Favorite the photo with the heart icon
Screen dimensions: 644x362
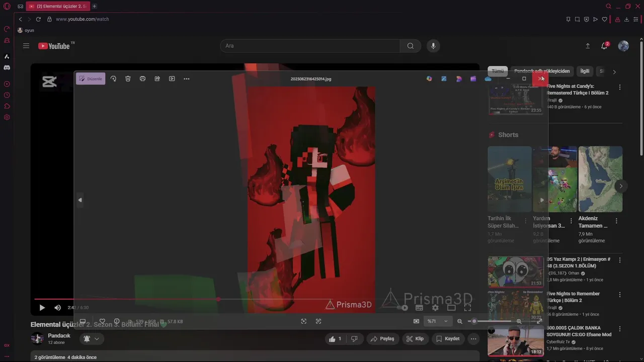[x=102, y=321]
